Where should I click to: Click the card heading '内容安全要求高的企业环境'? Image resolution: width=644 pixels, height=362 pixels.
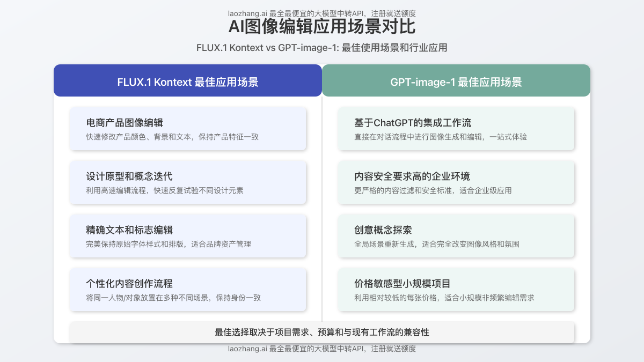tap(412, 176)
